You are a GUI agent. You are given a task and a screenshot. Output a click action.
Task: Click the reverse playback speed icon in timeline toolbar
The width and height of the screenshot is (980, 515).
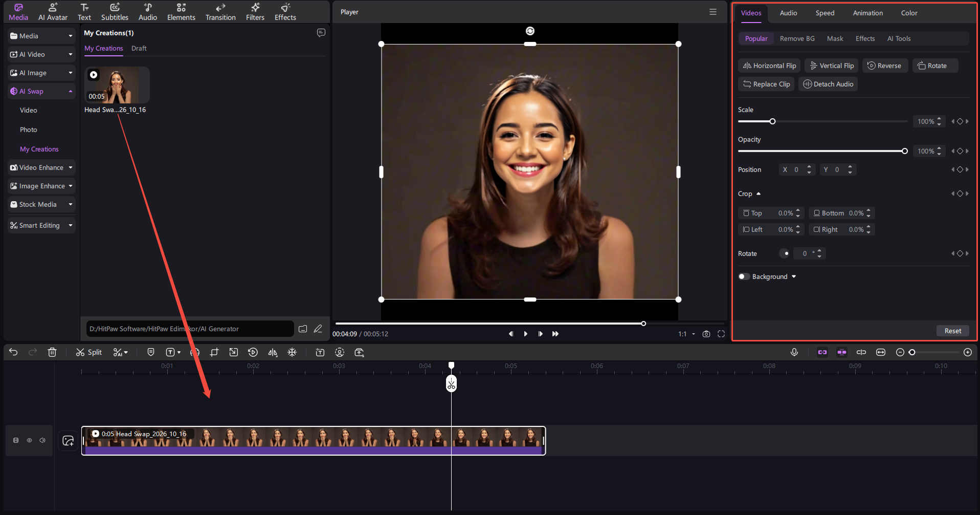coord(253,352)
